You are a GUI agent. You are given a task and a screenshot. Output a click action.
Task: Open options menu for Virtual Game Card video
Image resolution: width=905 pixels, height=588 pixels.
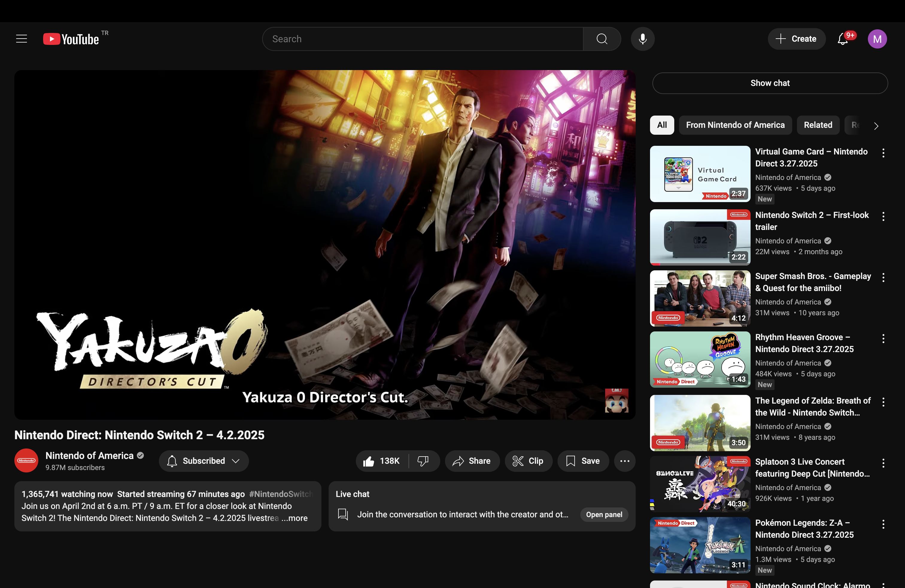[x=883, y=153]
